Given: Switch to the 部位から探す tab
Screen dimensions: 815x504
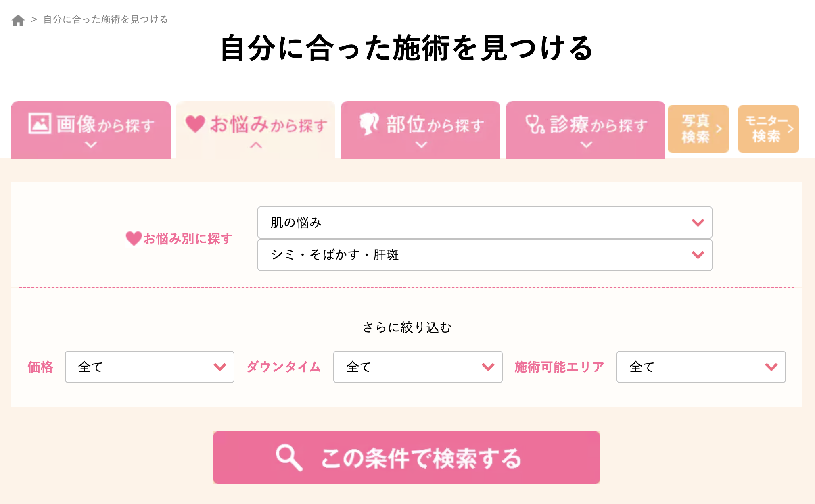Looking at the screenshot, I should point(420,130).
